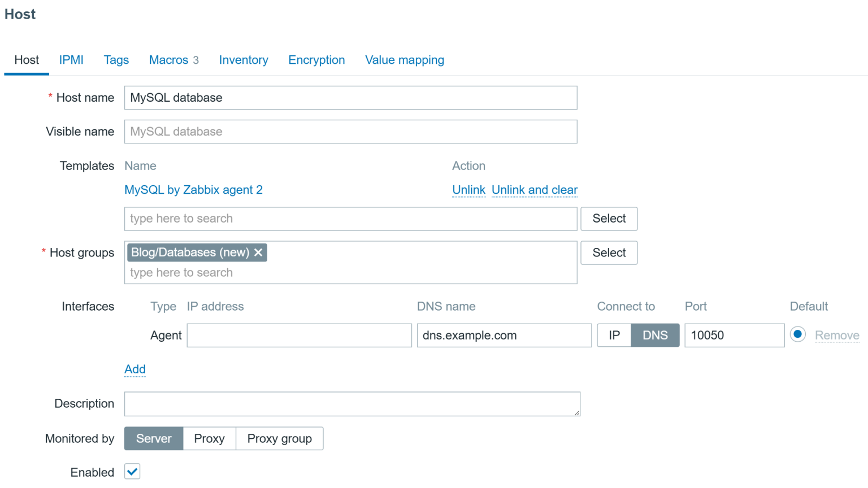Remove the Blog/Databases host group chip
The width and height of the screenshot is (868, 488).
coord(259,252)
